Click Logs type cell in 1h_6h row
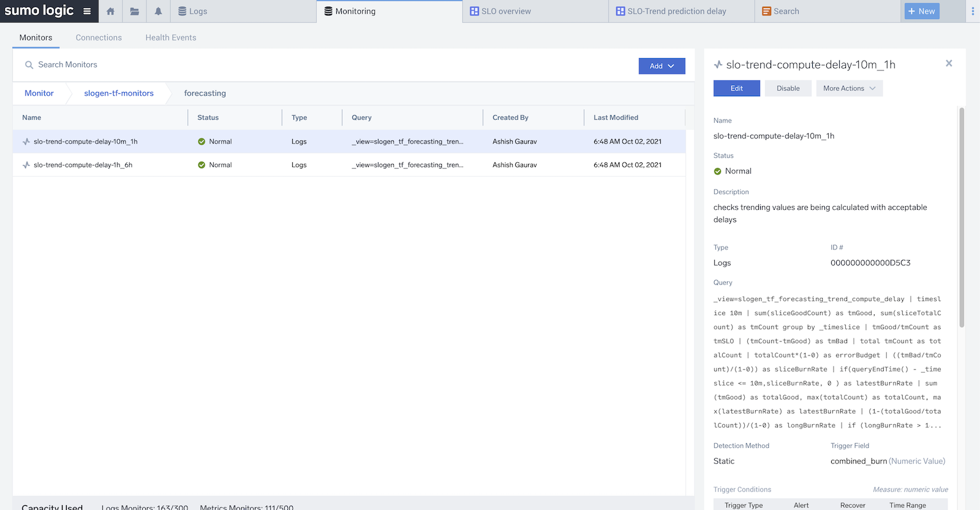Image resolution: width=980 pixels, height=510 pixels. click(299, 165)
